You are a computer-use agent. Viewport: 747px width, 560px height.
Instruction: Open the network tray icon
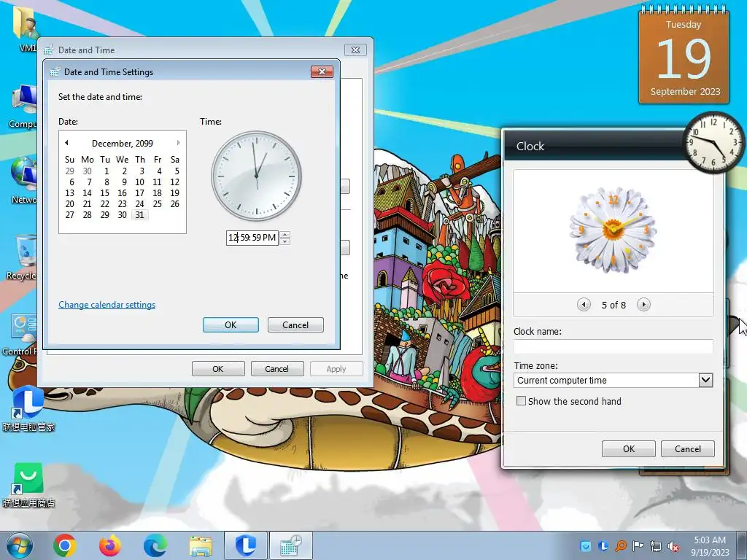656,546
